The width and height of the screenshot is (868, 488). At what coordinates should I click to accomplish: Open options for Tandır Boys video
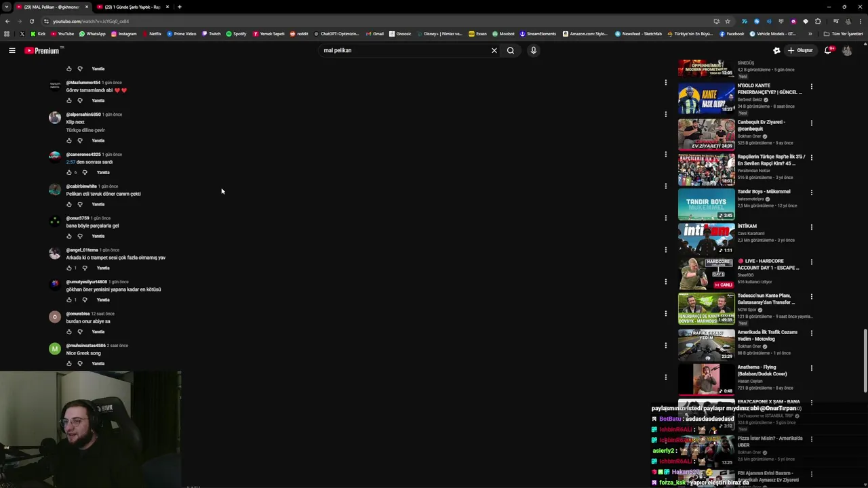point(811,192)
